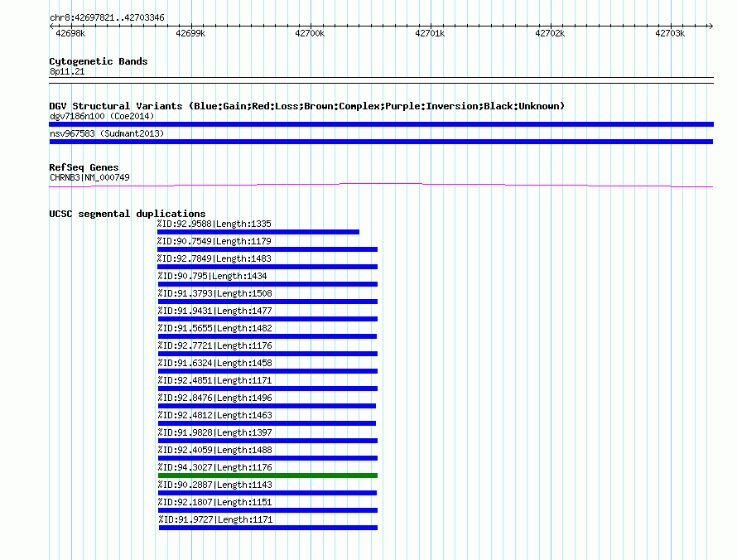Click the chr8:42697821..42703346 region label
The height and width of the screenshot is (560, 737).
(x=107, y=17)
